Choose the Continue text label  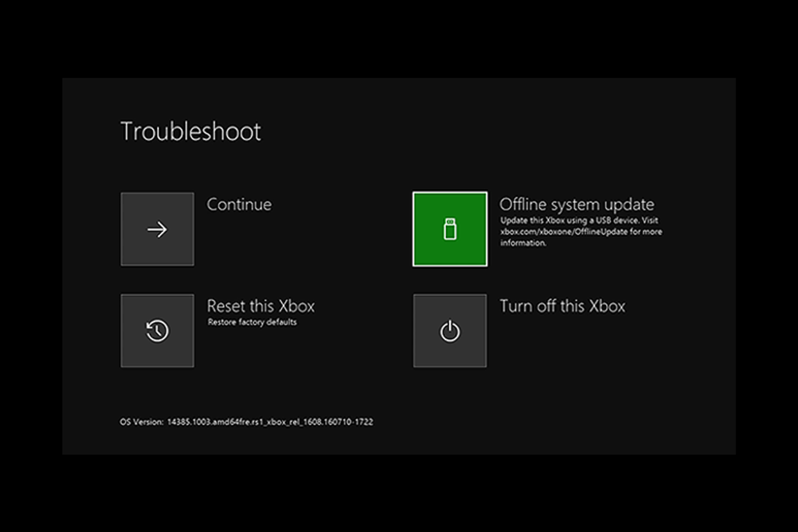[x=239, y=204]
